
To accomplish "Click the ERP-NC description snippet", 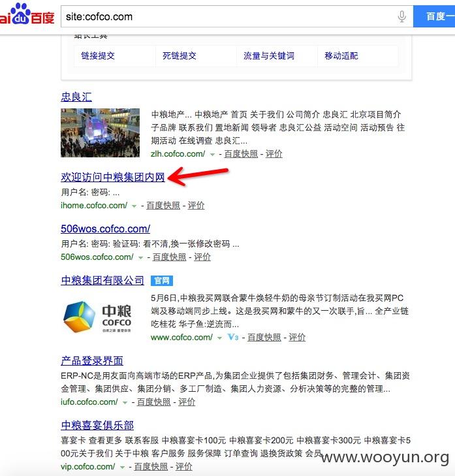I will point(235,382).
